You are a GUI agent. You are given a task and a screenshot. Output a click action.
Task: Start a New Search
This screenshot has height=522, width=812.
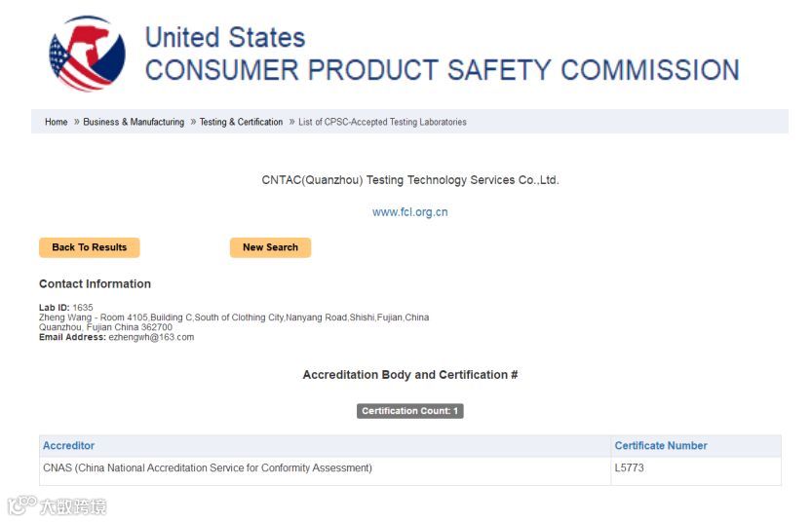tap(270, 247)
